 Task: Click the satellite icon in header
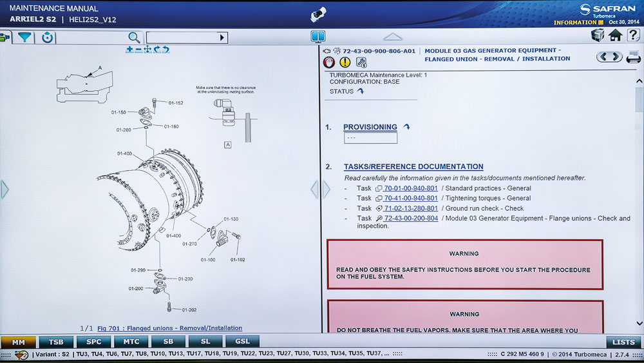click(x=318, y=14)
